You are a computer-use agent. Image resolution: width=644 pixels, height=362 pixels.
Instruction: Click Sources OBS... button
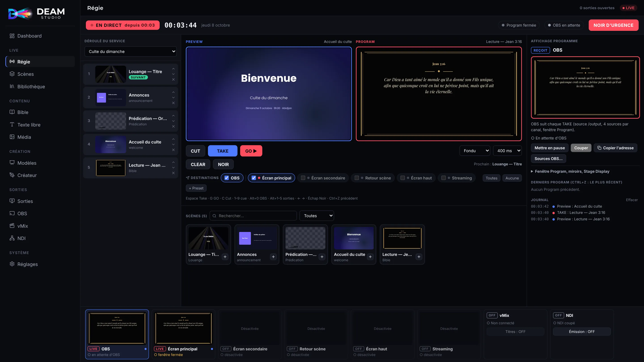(549, 159)
